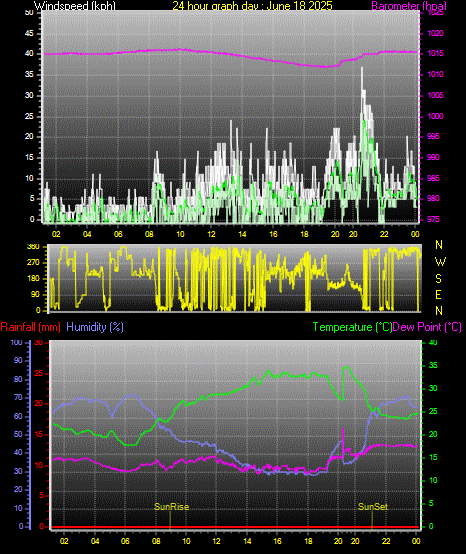
Task: Click the 360 wind direction scale value
Action: coord(33,247)
